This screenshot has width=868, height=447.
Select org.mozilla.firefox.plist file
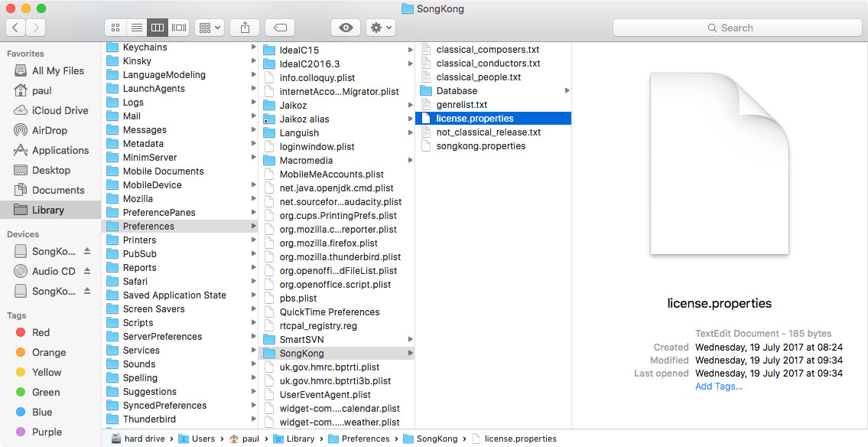336,243
